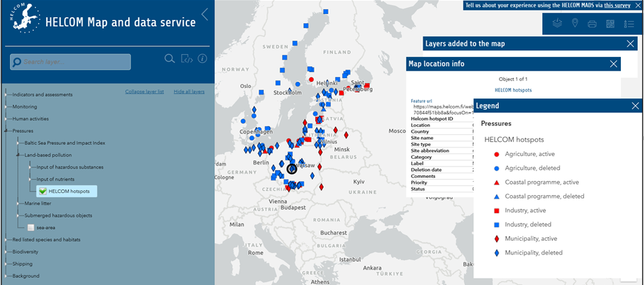This screenshot has width=644, height=285.
Task: Check the sea-area layer checkbox
Action: pyautogui.click(x=30, y=227)
